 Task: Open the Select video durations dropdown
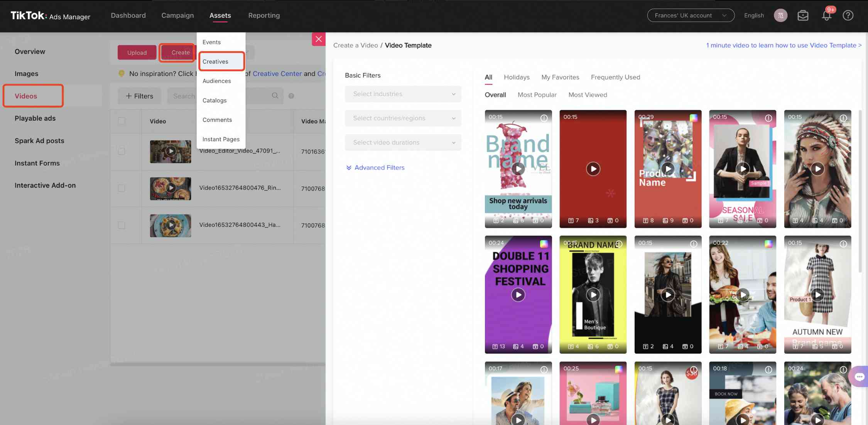point(402,142)
